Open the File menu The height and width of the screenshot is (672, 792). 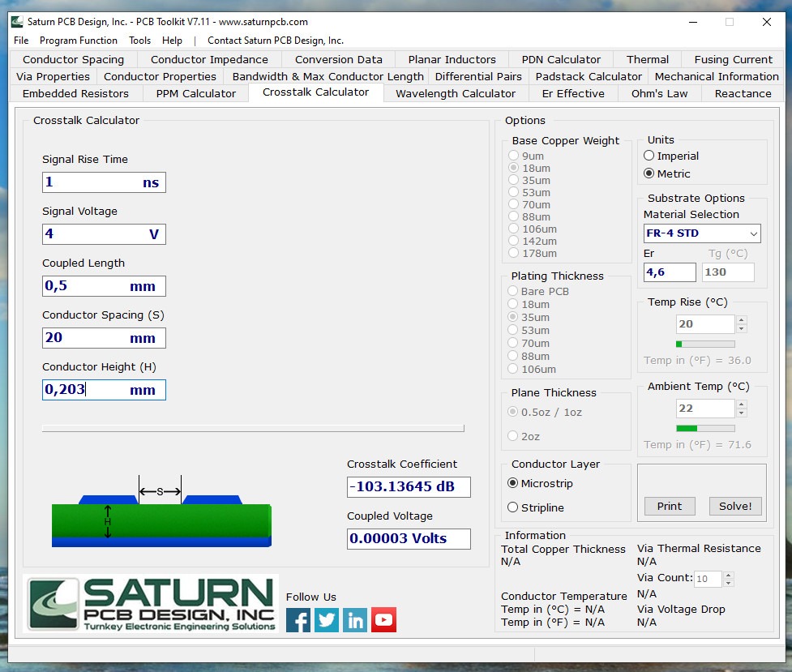[x=21, y=41]
